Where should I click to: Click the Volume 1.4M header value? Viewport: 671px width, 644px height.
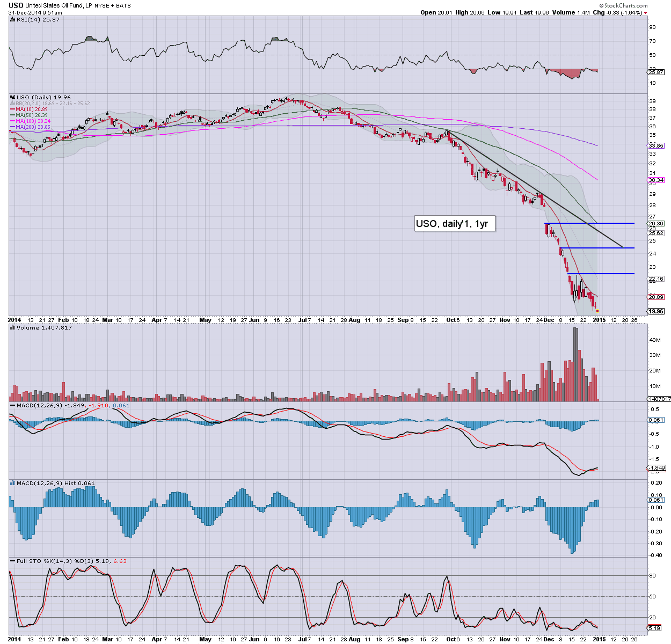tap(571, 12)
